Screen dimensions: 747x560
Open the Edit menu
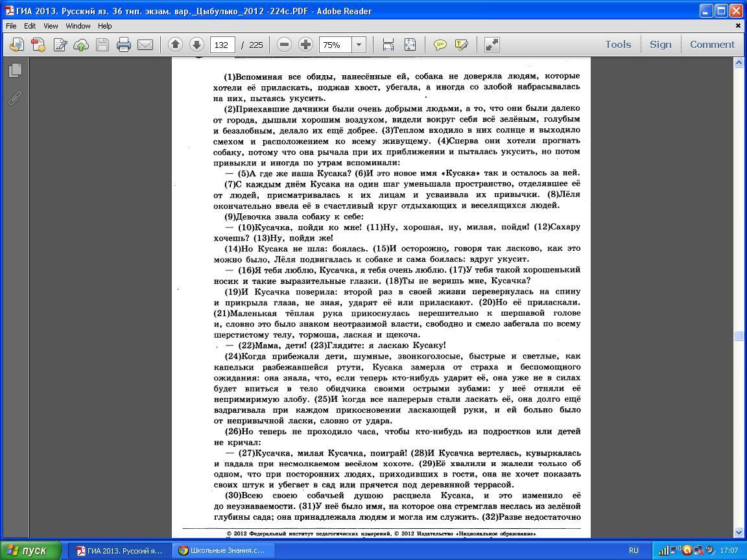click(x=30, y=26)
